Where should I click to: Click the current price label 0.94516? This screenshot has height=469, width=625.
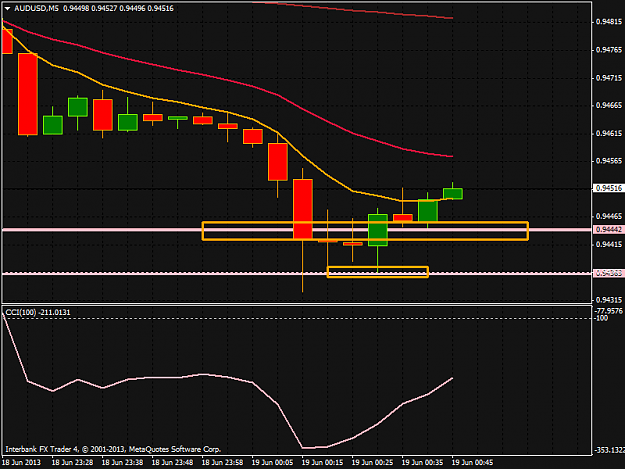point(609,188)
